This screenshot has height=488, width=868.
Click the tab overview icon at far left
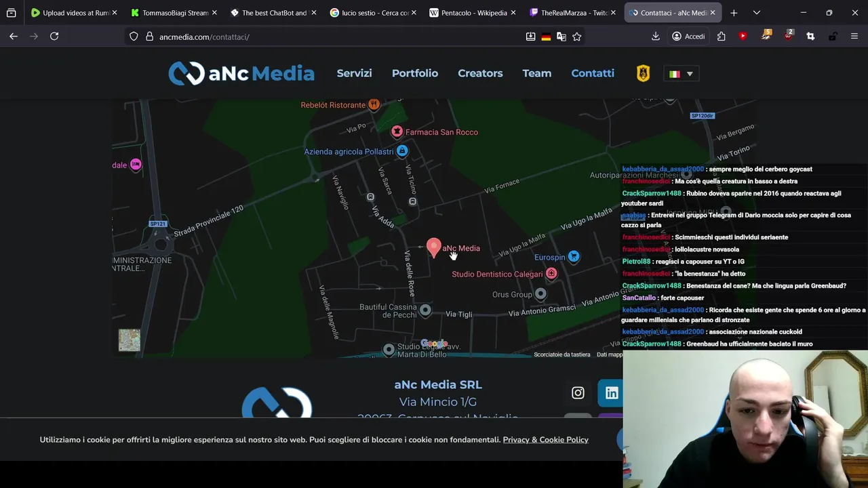[12, 13]
